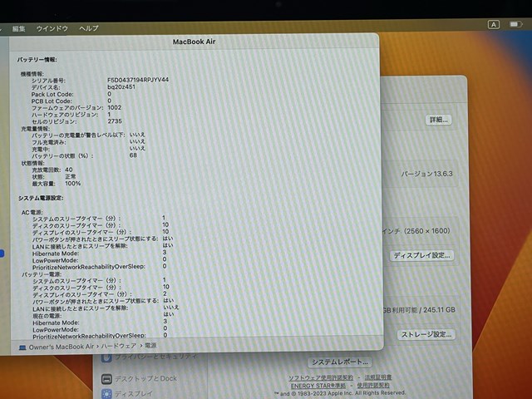
Task: Click the システムレポート... button
Action: point(339,362)
